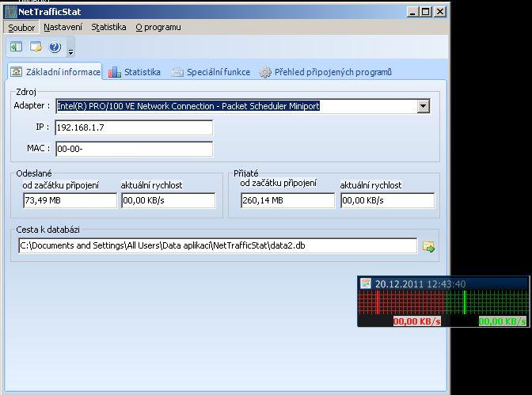The height and width of the screenshot is (395, 532).
Task: Maximize the NetTrafficStat window
Action: pos(425,12)
